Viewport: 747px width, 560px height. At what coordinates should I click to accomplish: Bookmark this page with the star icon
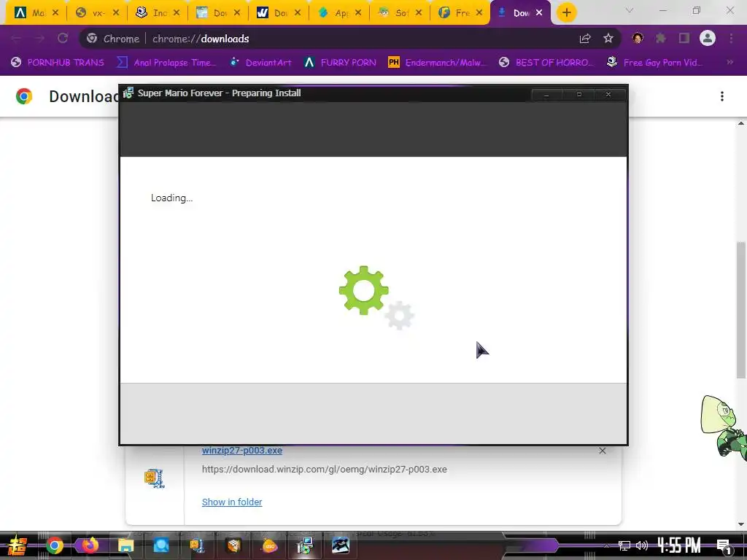coord(608,38)
